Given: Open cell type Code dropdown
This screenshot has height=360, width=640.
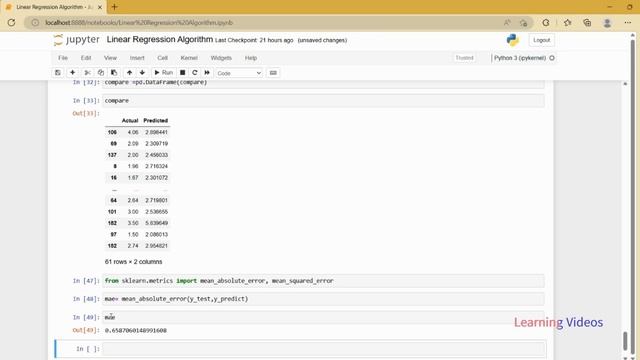Looking at the screenshot, I should [239, 73].
